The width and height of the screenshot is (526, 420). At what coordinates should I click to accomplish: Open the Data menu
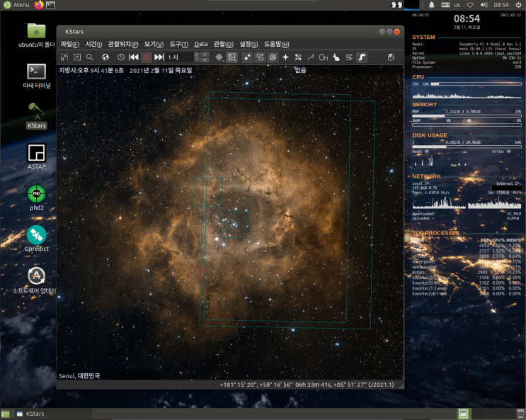[x=201, y=44]
